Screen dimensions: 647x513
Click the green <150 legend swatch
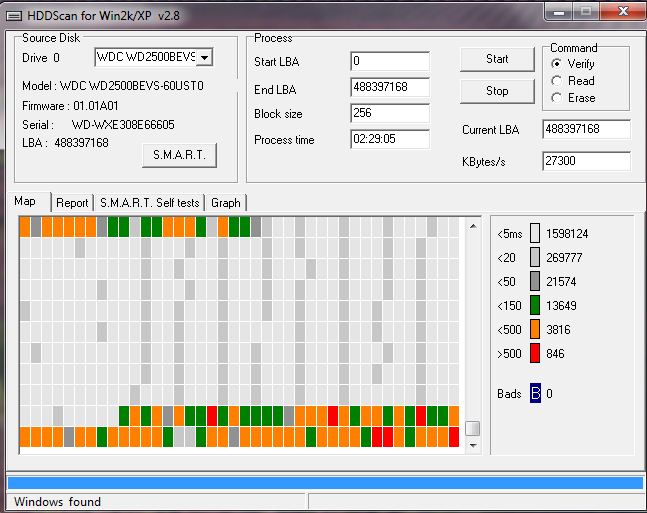click(x=535, y=305)
